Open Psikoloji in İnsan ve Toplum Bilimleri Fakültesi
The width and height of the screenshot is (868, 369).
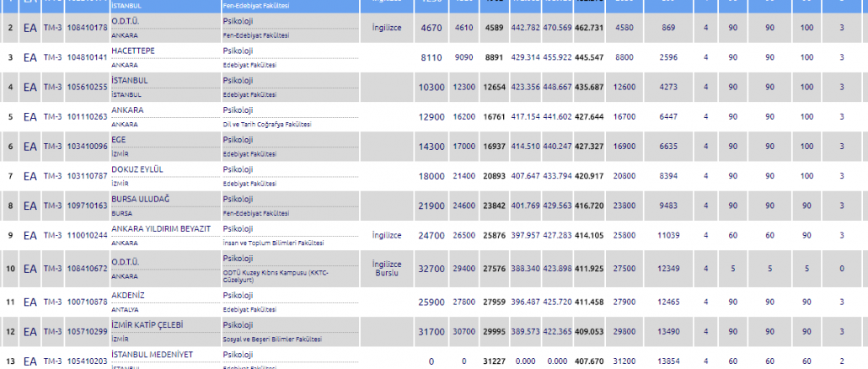pos(238,228)
